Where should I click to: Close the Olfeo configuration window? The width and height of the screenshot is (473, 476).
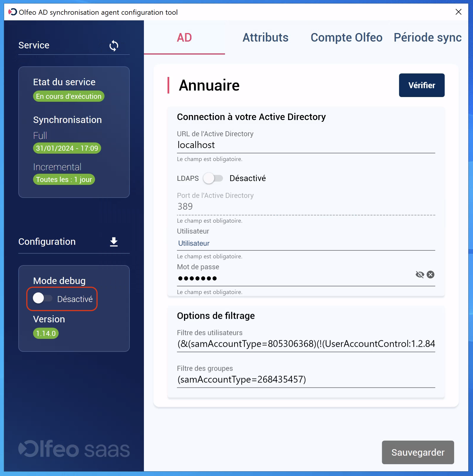tap(458, 12)
